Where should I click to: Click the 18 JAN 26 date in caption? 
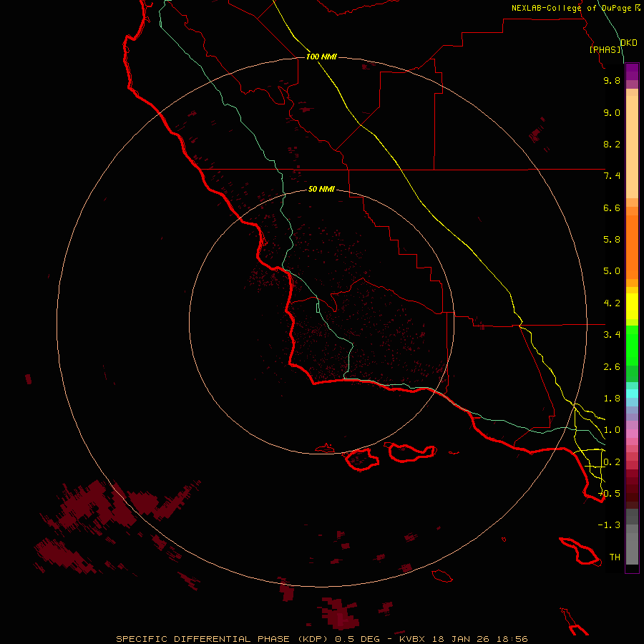pos(460,639)
